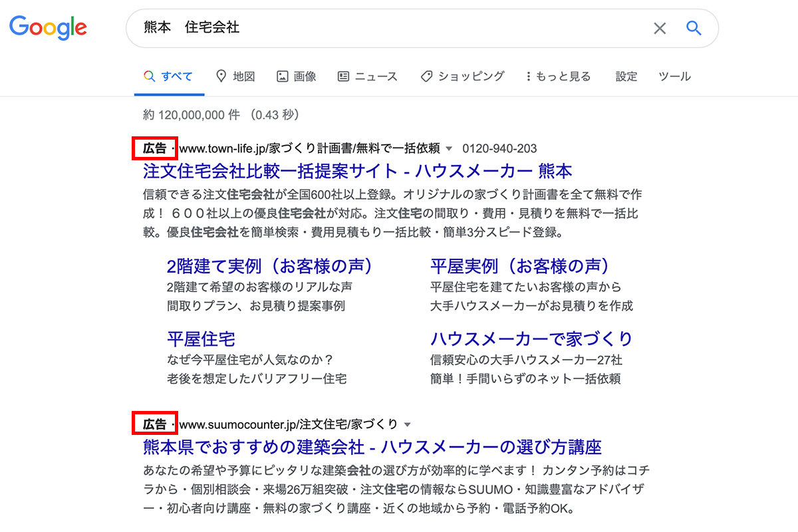
Task: Click the www.town-life.jp URL text
Action: tap(310, 148)
